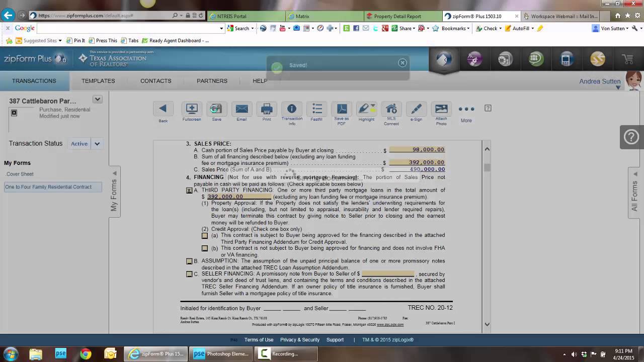
Task: Open Transaction Info icon
Action: click(x=292, y=109)
